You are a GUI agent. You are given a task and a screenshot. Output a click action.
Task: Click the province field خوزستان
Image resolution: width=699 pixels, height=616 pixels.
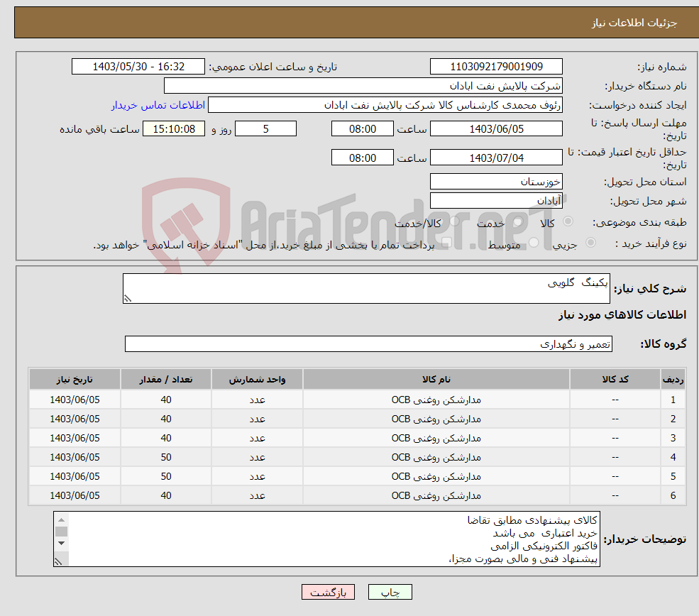[496, 182]
